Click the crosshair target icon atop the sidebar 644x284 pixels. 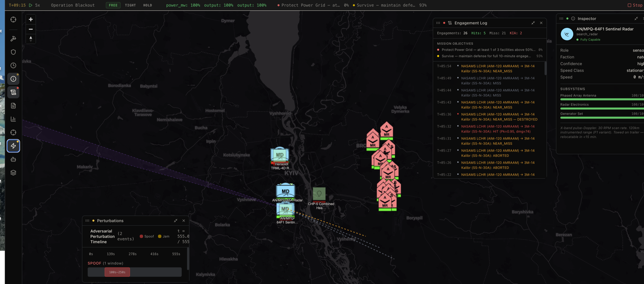[x=13, y=19]
